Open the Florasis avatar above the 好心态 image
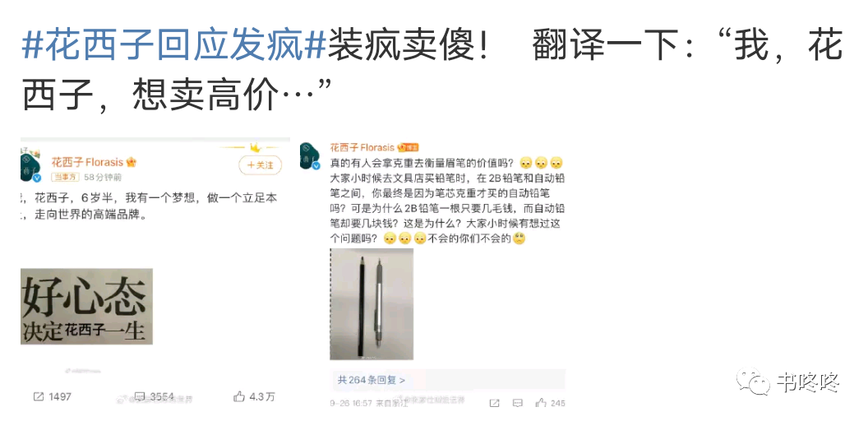Image resolution: width=868 pixels, height=421 pixels. (30, 167)
